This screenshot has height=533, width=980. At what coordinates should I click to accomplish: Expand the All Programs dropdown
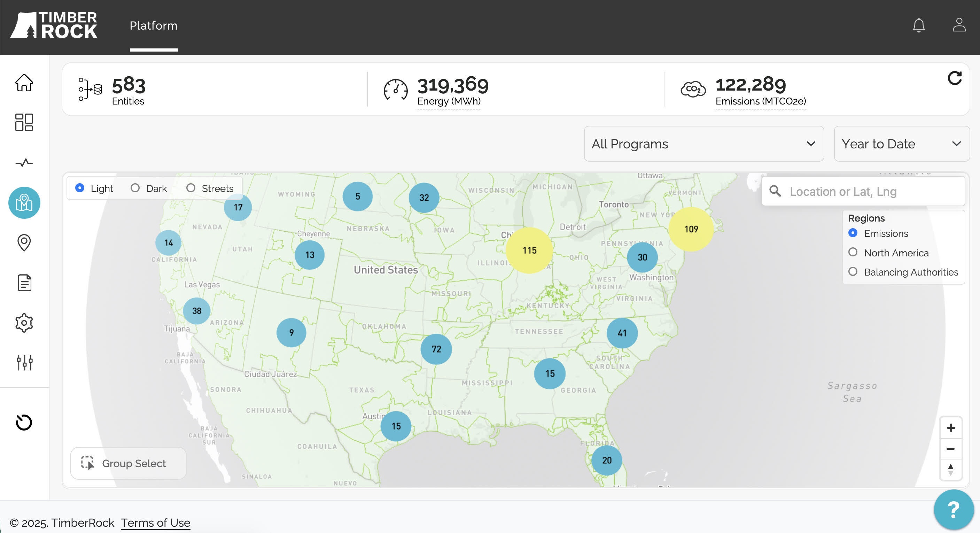pyautogui.click(x=704, y=144)
